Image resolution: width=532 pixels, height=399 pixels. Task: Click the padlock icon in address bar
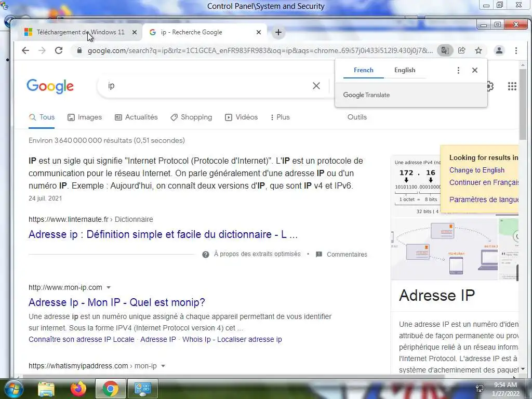pyautogui.click(x=79, y=50)
